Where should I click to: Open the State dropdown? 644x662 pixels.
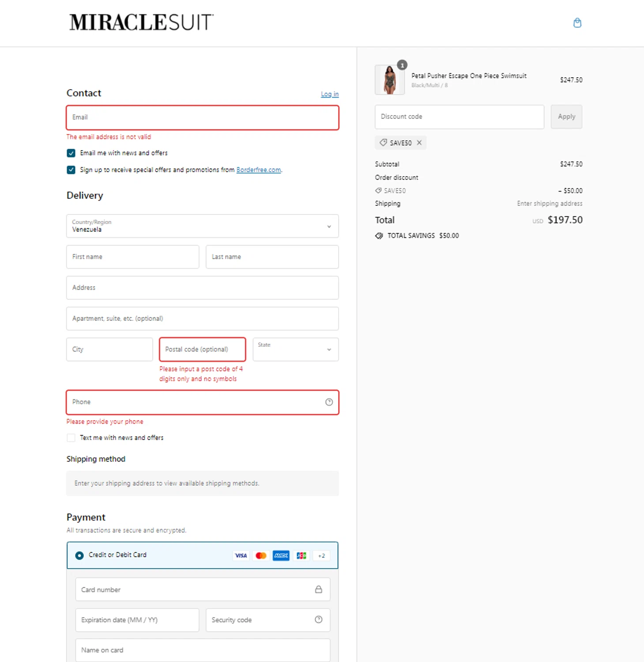pos(296,350)
